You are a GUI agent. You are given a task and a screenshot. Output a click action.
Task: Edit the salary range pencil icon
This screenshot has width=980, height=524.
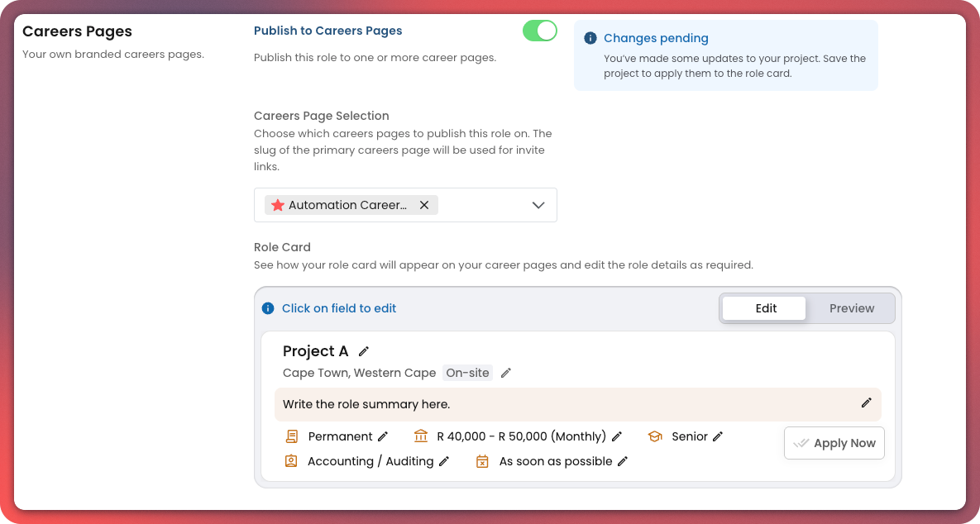617,436
